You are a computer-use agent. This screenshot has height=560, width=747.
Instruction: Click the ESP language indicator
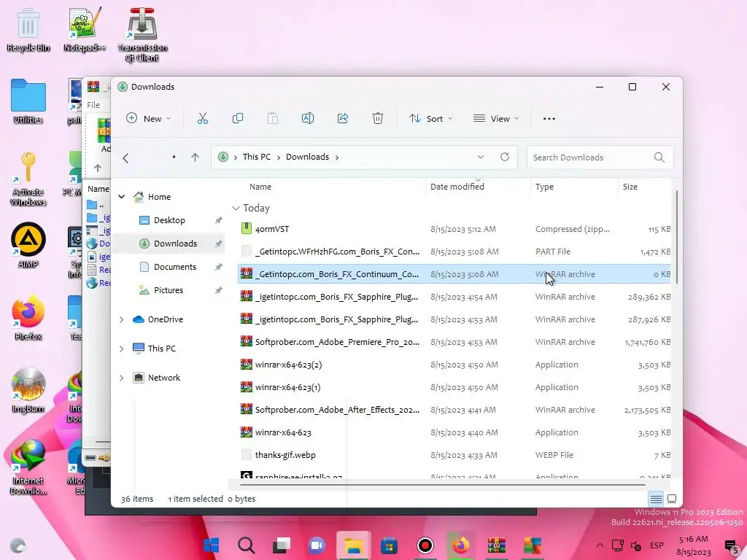657,545
